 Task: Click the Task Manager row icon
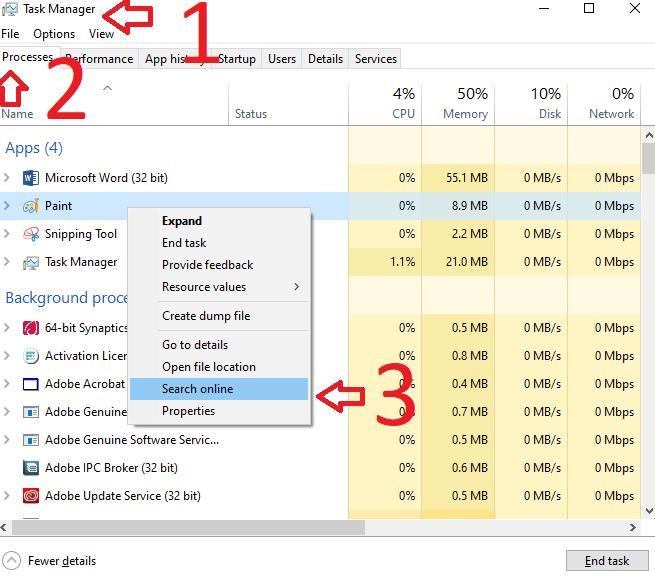click(30, 262)
